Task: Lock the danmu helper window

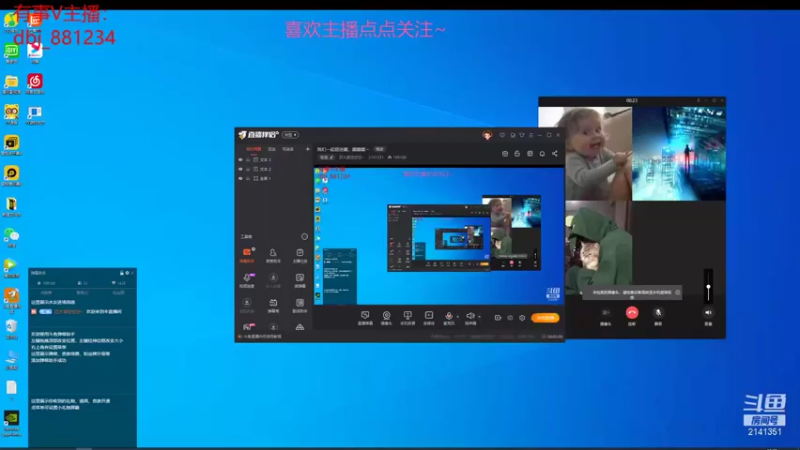Action: (x=121, y=273)
